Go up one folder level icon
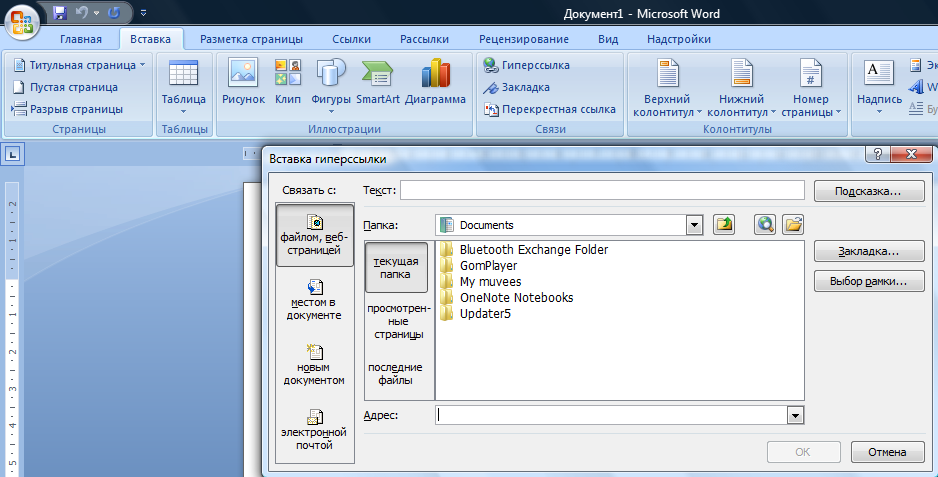938x477 pixels. coord(724,225)
